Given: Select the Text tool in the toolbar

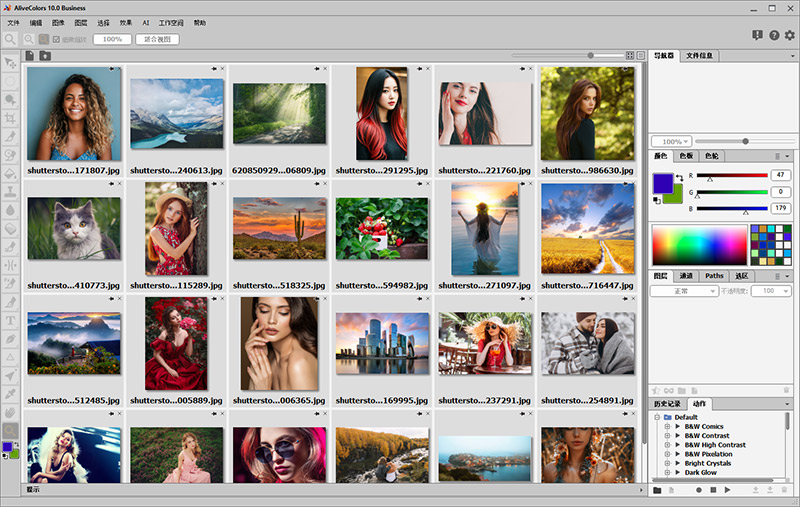Looking at the screenshot, I should pyautogui.click(x=10, y=320).
